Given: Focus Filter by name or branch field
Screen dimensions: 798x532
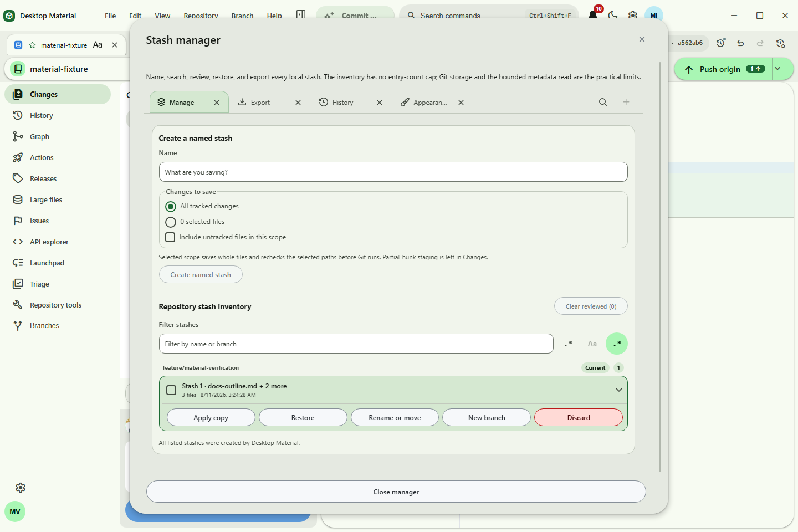Looking at the screenshot, I should pyautogui.click(x=356, y=344).
